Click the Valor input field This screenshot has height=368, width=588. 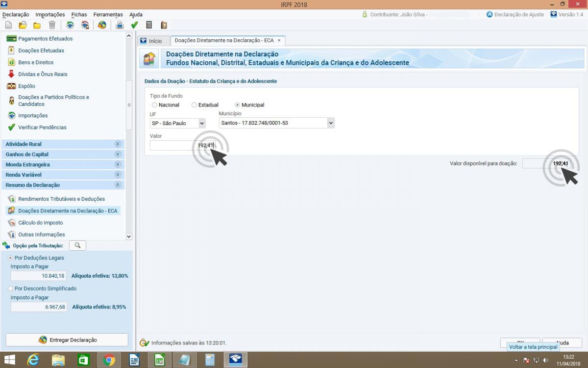[x=183, y=146]
